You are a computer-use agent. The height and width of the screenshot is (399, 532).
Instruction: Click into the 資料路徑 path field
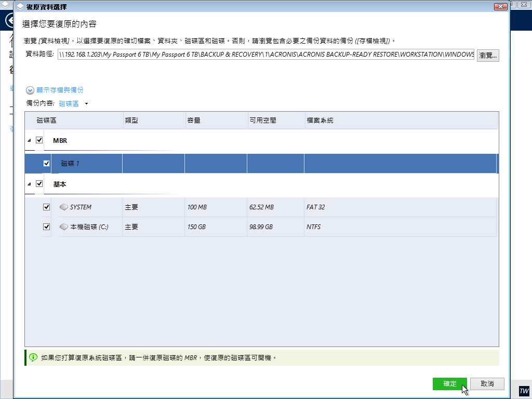click(x=265, y=55)
